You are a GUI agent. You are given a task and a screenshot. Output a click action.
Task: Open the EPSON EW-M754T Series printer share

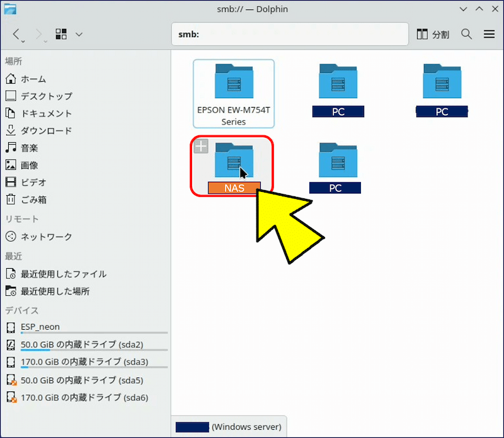point(233,82)
